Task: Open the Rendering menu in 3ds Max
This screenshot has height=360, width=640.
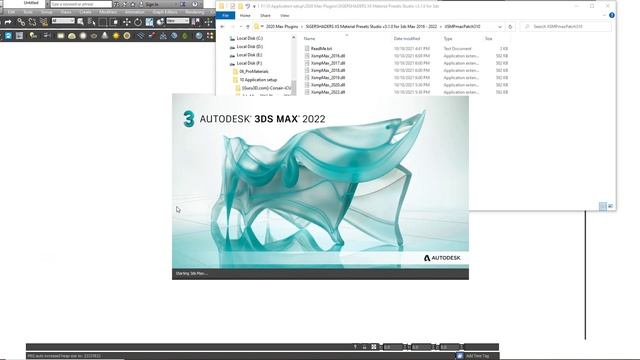Action: click(x=195, y=12)
